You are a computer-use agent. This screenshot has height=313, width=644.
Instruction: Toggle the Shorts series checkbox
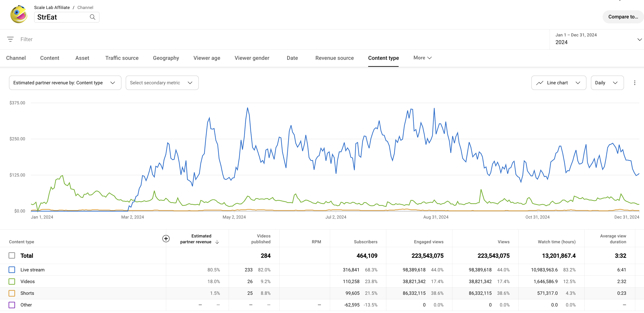tap(12, 293)
